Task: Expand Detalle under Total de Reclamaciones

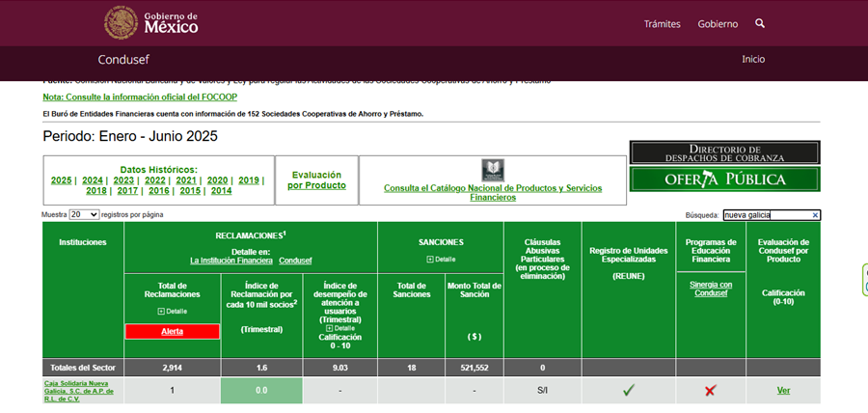Action: pyautogui.click(x=172, y=311)
